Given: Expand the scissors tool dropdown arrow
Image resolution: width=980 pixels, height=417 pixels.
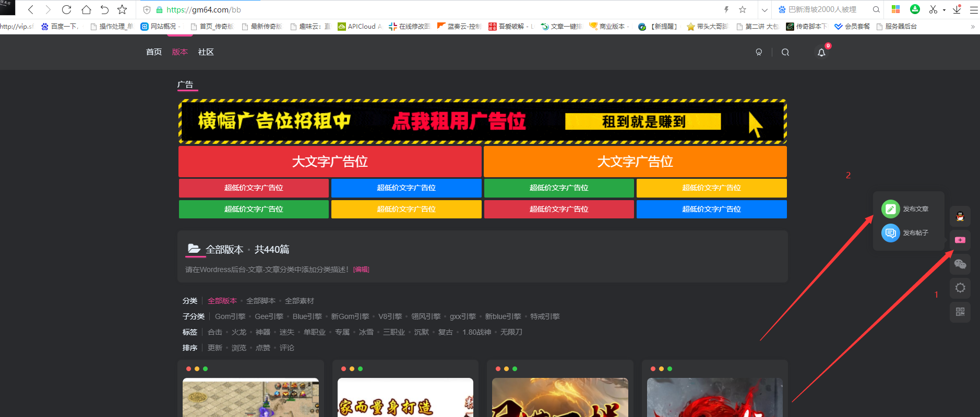Looking at the screenshot, I should (x=944, y=10).
